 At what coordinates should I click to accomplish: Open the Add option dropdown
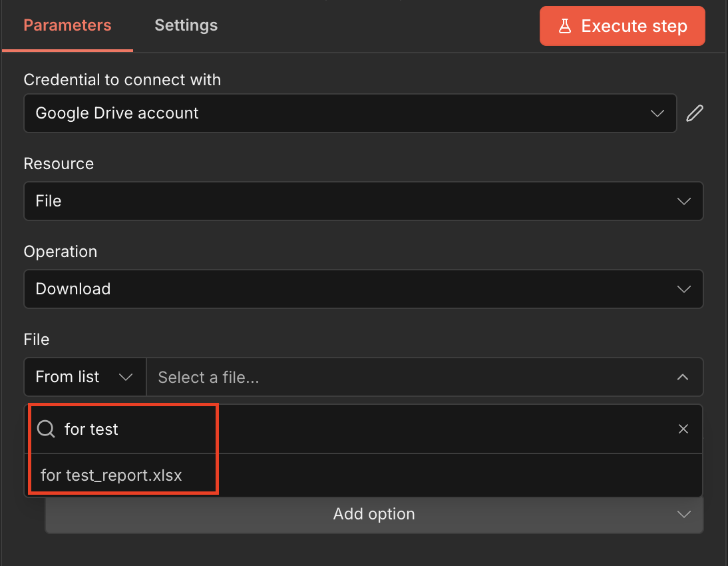coord(374,515)
